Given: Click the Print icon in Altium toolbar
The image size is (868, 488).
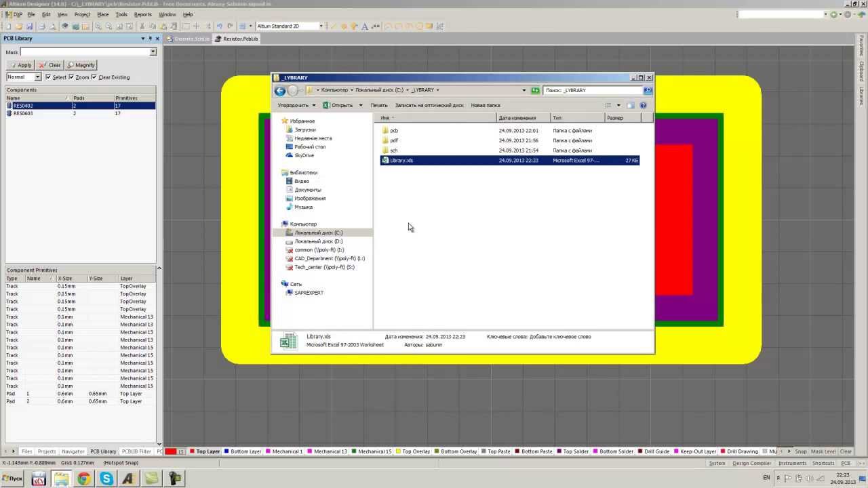Looking at the screenshot, I should pos(41,26).
